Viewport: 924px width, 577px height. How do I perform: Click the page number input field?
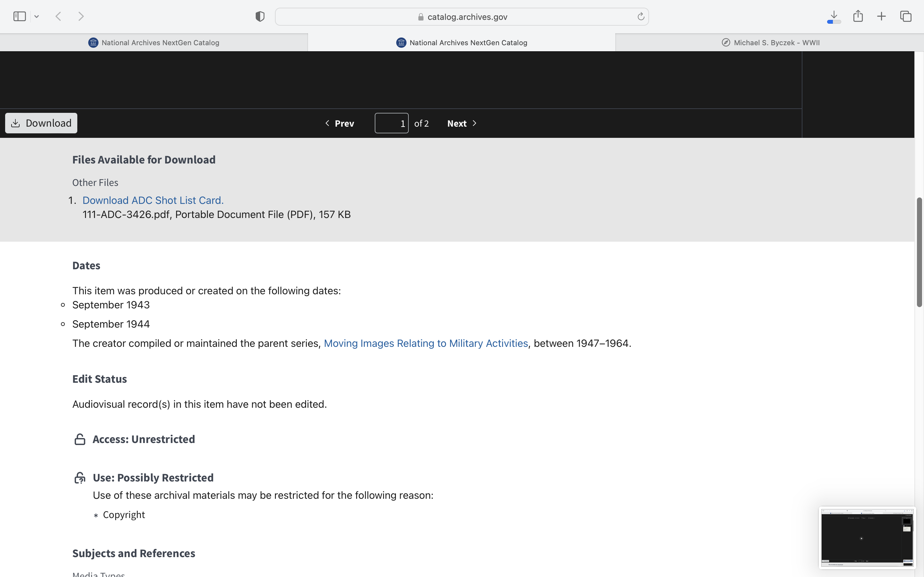[x=391, y=123]
